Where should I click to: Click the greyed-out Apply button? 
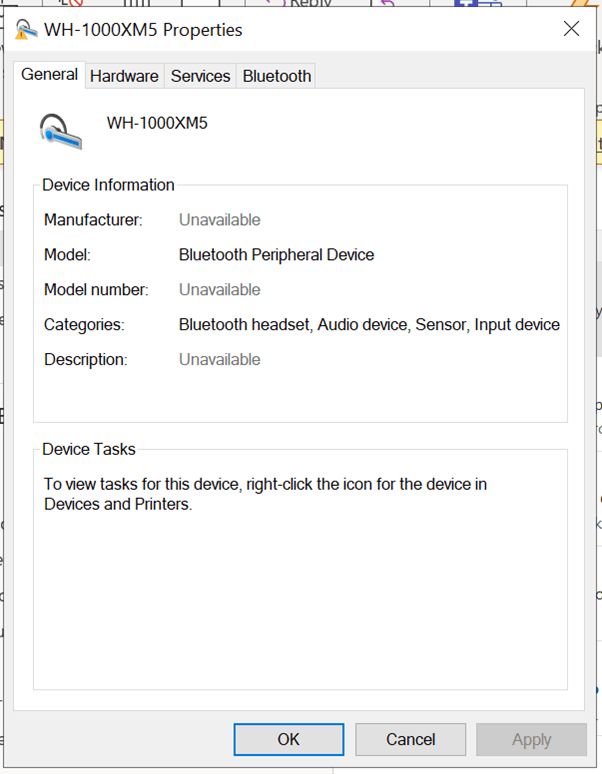coord(531,739)
